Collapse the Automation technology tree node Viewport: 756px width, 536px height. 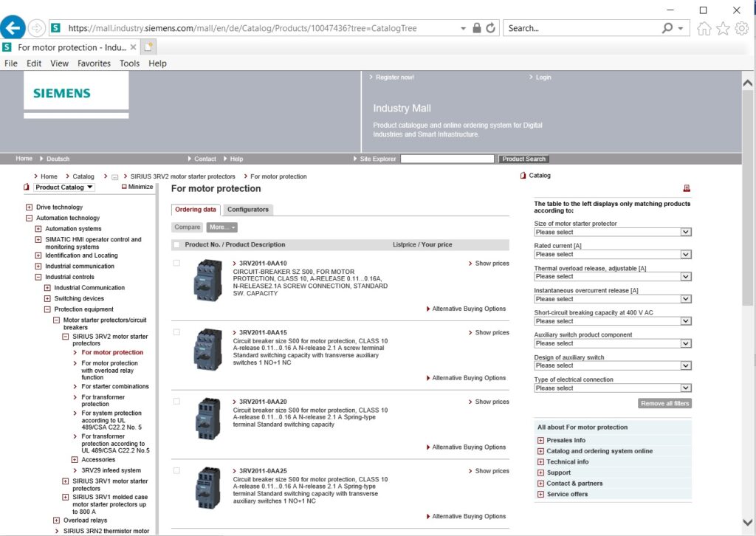pyautogui.click(x=29, y=218)
